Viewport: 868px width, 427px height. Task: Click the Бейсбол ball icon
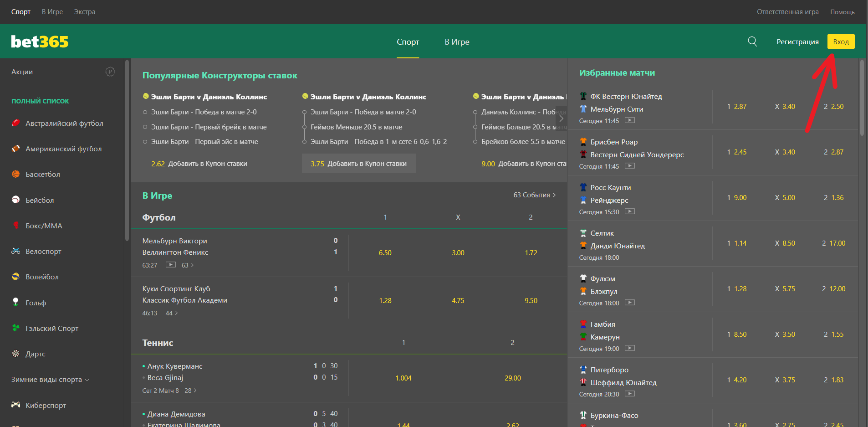tap(16, 200)
